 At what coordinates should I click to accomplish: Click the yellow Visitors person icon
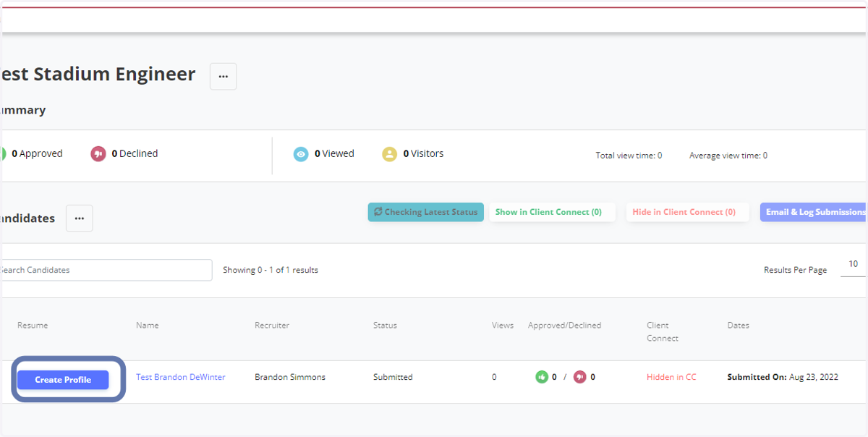tap(390, 154)
